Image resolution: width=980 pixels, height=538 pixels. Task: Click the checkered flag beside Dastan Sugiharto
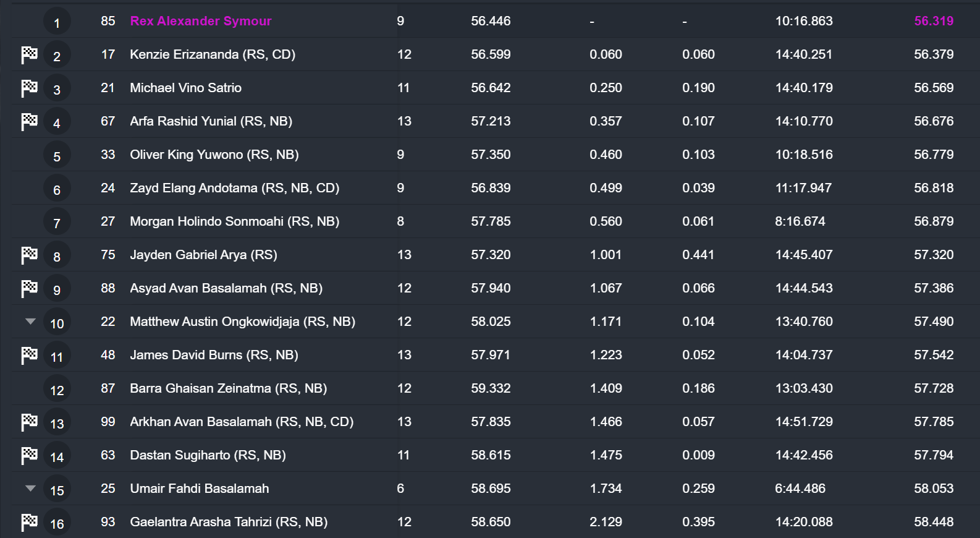click(x=29, y=456)
